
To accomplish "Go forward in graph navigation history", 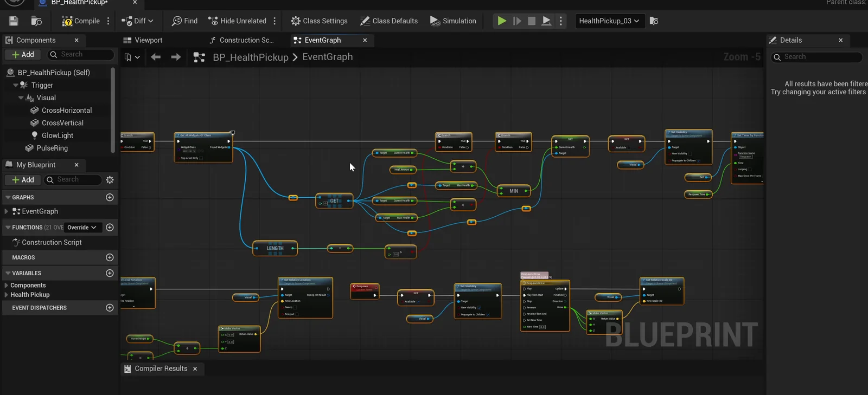I will [x=176, y=57].
